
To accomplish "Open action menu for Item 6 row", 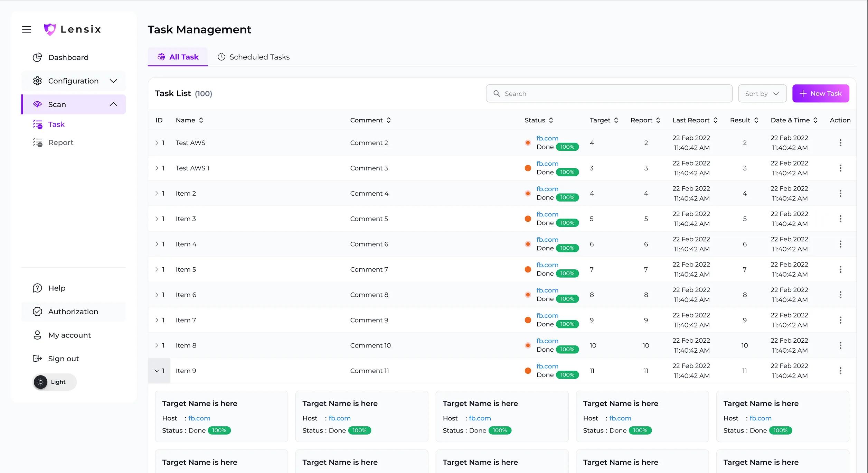I will coord(840,295).
